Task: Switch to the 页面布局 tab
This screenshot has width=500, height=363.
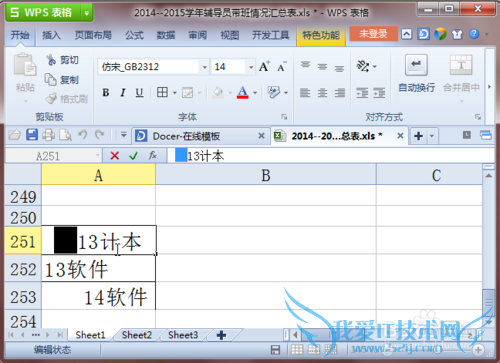Action: [93, 35]
